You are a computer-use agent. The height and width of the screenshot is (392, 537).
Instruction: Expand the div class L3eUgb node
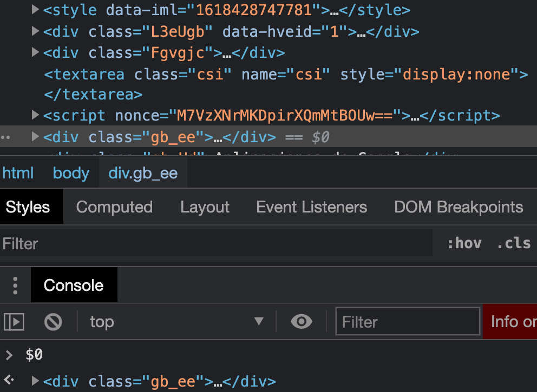click(35, 31)
